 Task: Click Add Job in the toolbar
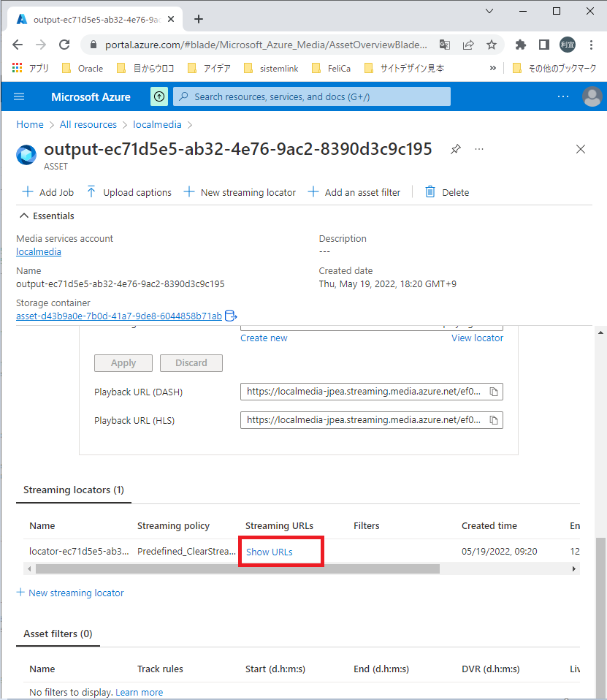tap(47, 192)
